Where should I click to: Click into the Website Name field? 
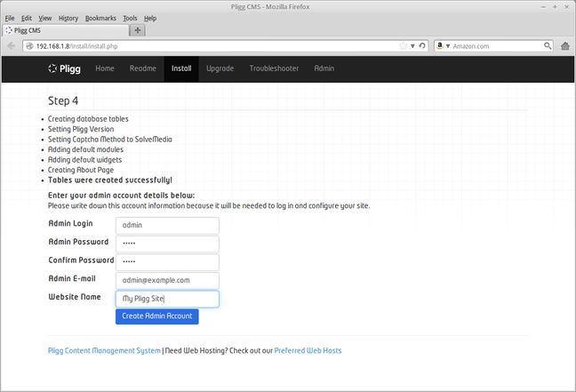(x=167, y=299)
